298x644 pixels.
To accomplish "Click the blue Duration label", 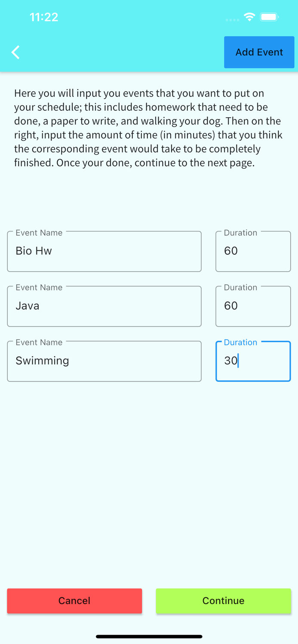I will pyautogui.click(x=240, y=342).
